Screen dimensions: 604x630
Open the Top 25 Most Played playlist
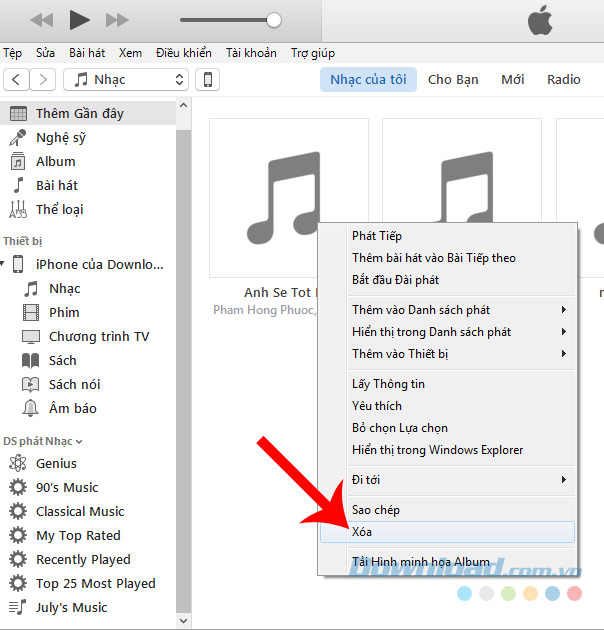pos(88,583)
